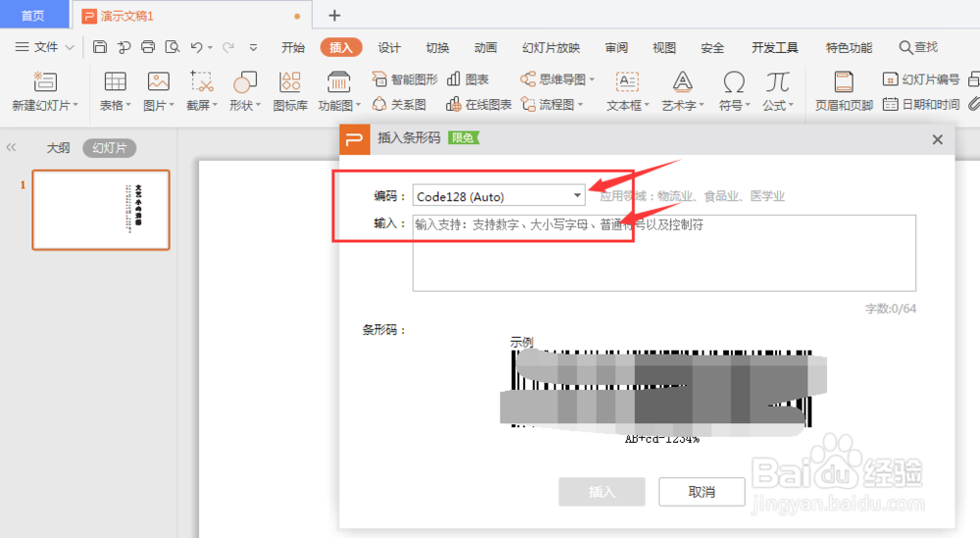
Task: Close the 插入条形码 dialog
Action: click(x=937, y=139)
